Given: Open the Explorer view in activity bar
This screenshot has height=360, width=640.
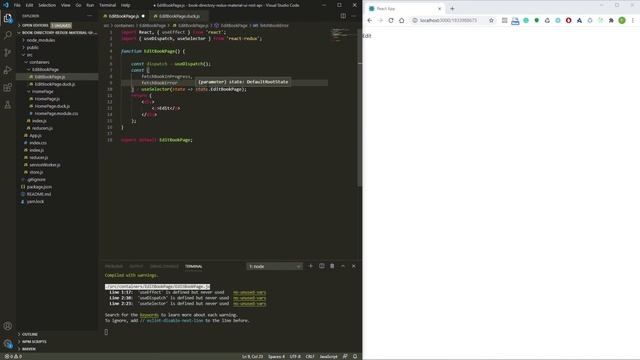Looking at the screenshot, I should pyautogui.click(x=8, y=18).
